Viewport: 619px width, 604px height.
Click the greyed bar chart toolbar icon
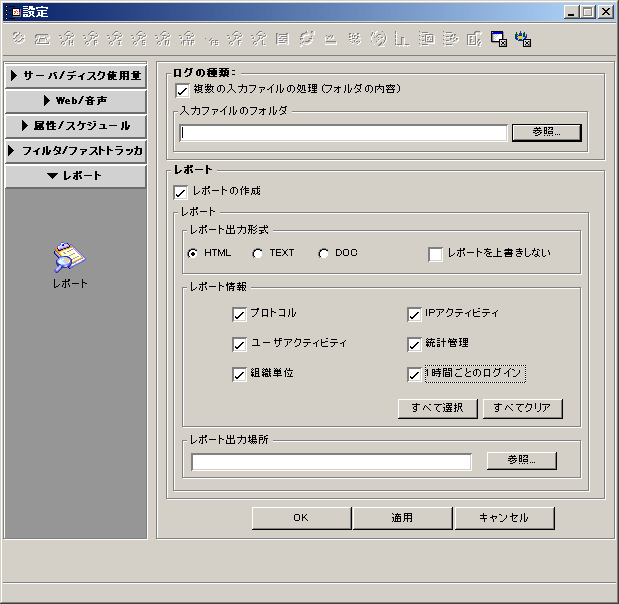(403, 40)
